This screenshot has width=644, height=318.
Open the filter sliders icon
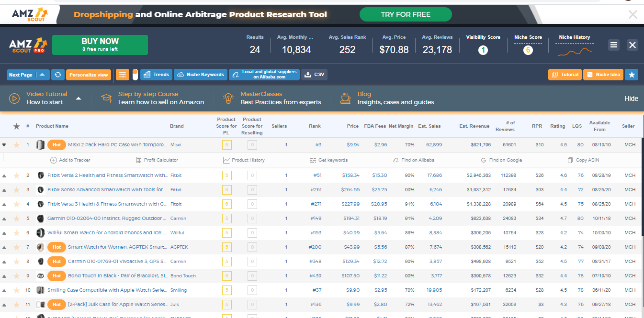pos(122,75)
